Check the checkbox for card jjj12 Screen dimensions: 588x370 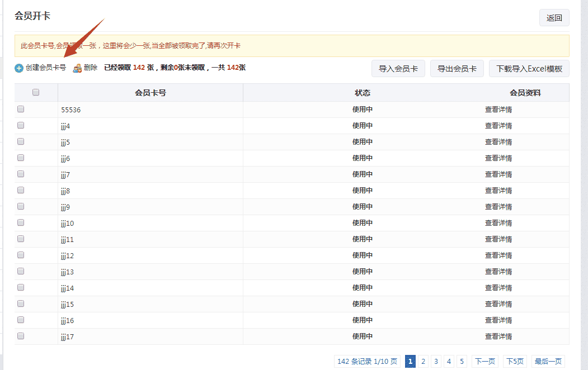[21, 255]
